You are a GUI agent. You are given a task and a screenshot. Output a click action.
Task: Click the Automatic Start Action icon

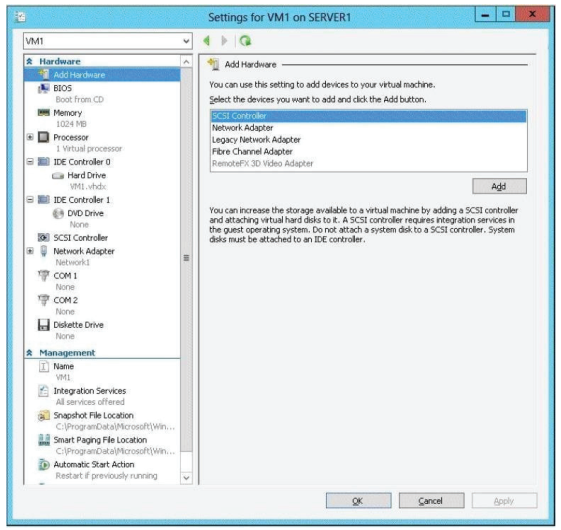[44, 465]
